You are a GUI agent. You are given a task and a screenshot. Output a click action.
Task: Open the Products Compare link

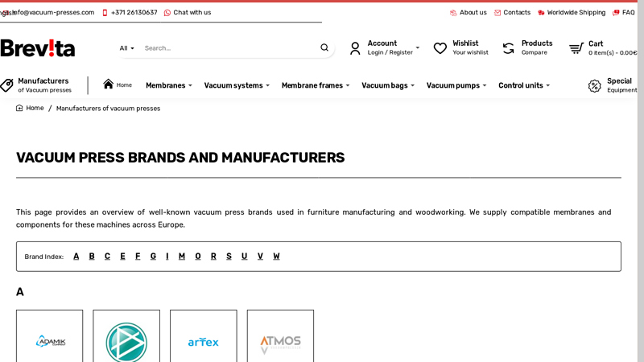(x=536, y=47)
